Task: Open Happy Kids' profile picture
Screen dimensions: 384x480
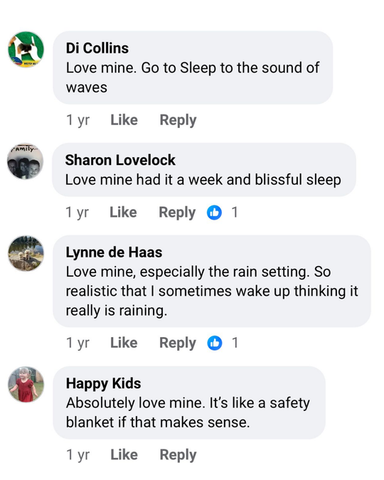Action: pos(26,384)
